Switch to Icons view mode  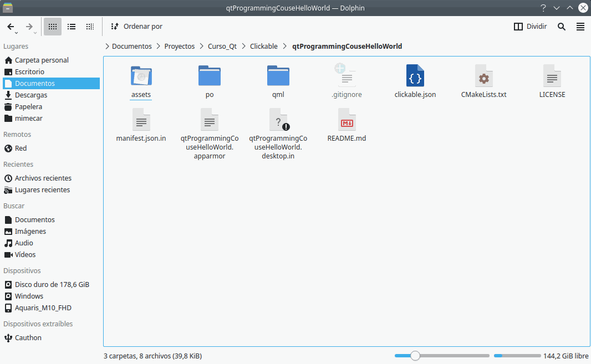[53, 27]
